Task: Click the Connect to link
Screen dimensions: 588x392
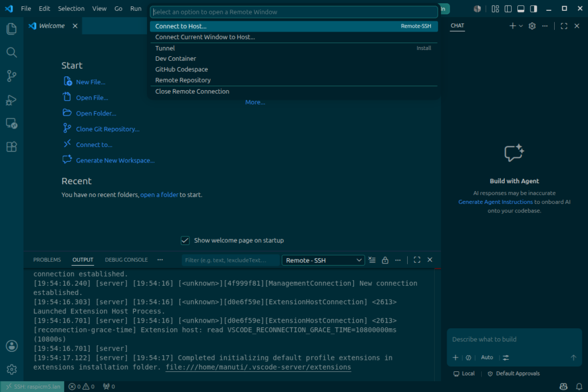Action: [94, 145]
